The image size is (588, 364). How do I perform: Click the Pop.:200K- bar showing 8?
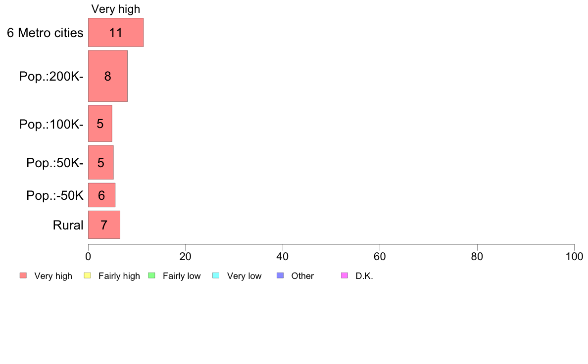coord(108,76)
